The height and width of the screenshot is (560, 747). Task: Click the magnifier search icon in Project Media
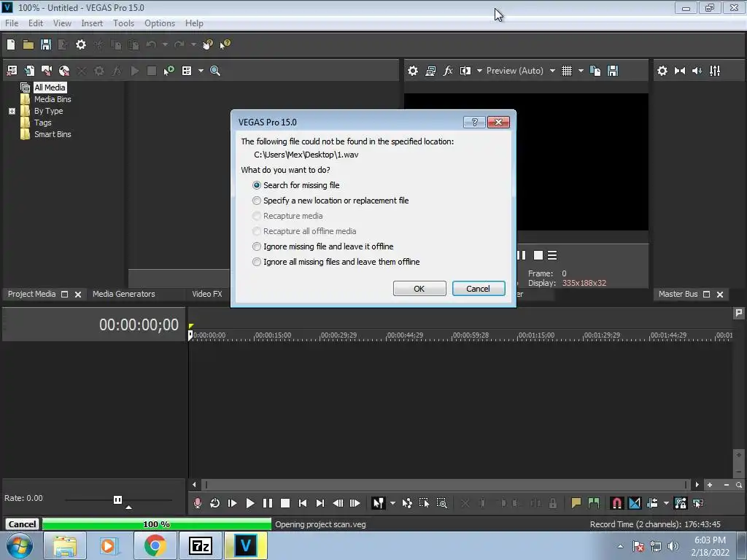[x=215, y=71]
